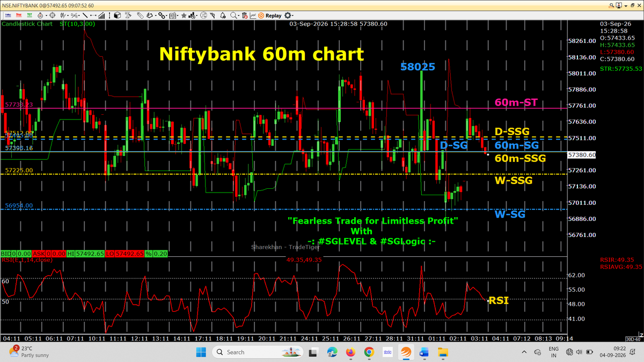Click the chain link toolbar icon
644x362 pixels.
coord(161,16)
